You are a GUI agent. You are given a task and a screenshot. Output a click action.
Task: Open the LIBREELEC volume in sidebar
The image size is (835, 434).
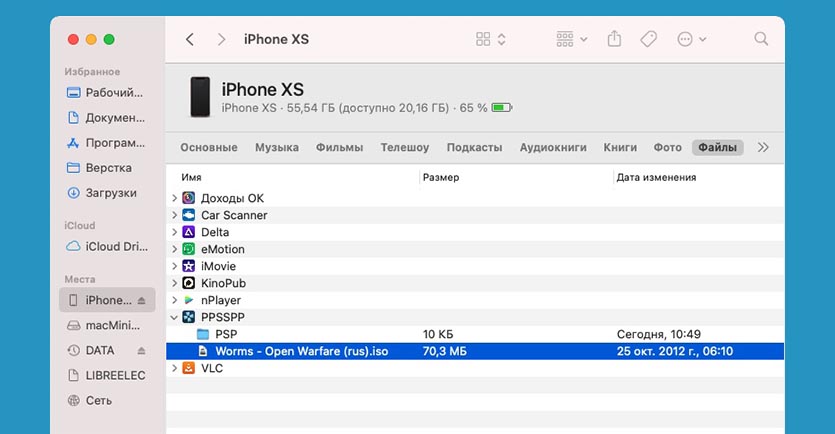click(106, 375)
